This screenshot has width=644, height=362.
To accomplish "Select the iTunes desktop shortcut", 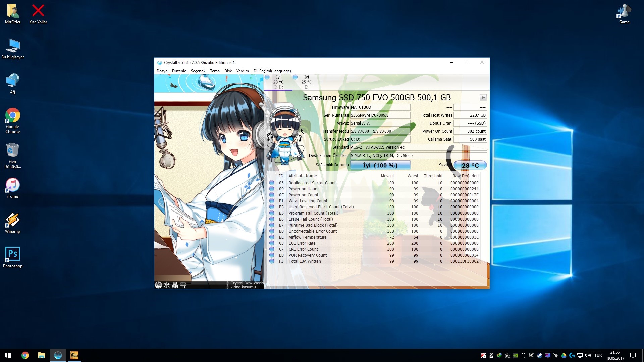I will (x=13, y=188).
